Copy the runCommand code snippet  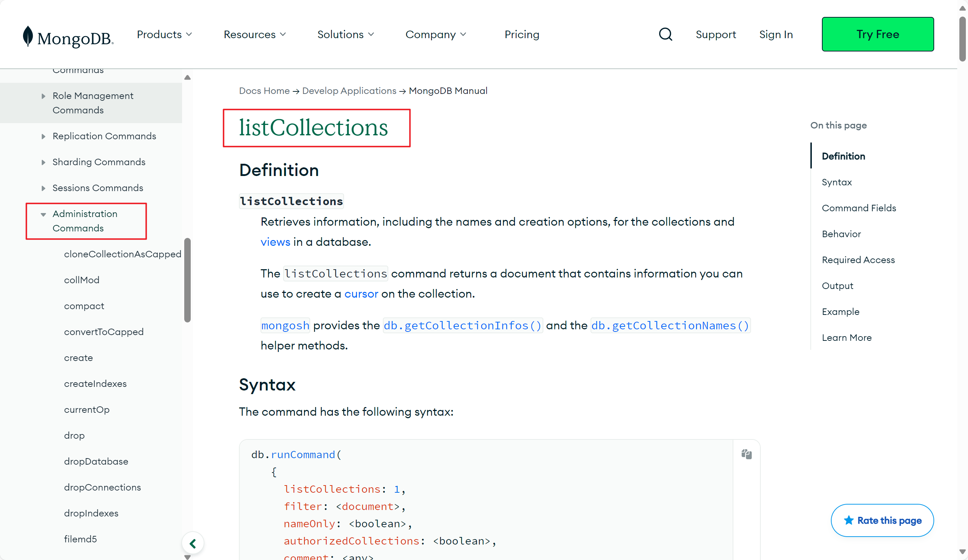[746, 454]
